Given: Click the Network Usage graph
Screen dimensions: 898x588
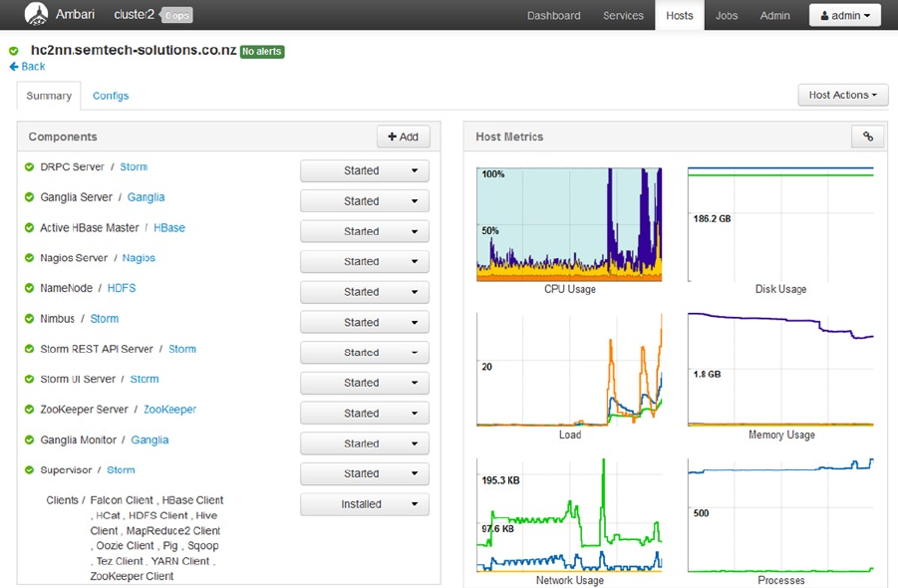Looking at the screenshot, I should click(x=569, y=514).
